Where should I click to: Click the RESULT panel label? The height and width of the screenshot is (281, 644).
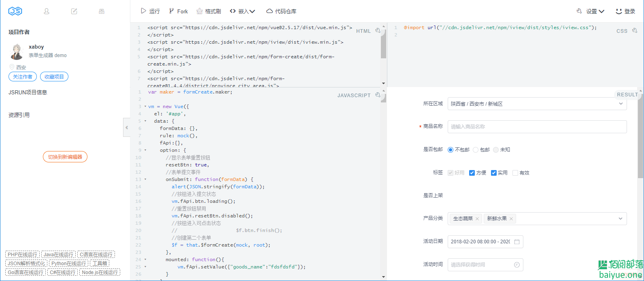tap(627, 94)
